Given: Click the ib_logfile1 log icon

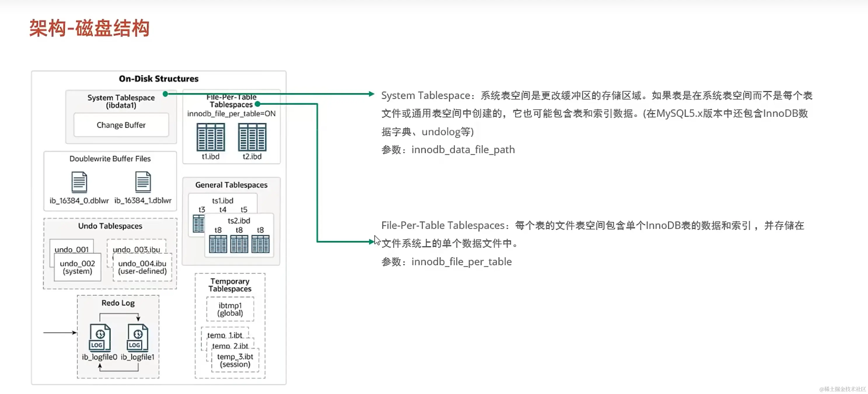Looking at the screenshot, I should click(x=137, y=337).
